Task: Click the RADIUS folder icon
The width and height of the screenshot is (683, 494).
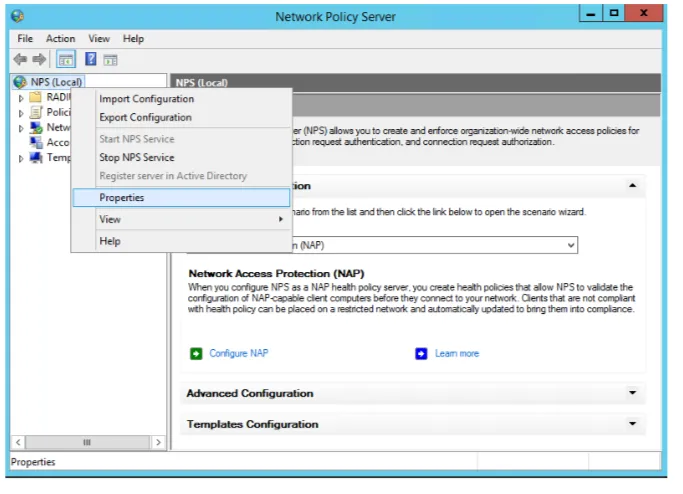Action: [x=35, y=97]
